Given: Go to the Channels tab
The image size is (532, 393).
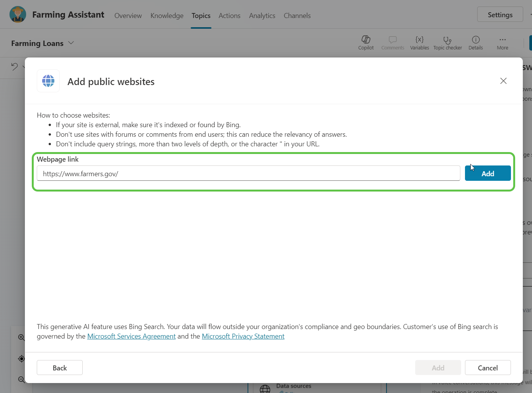Looking at the screenshot, I should pyautogui.click(x=297, y=16).
